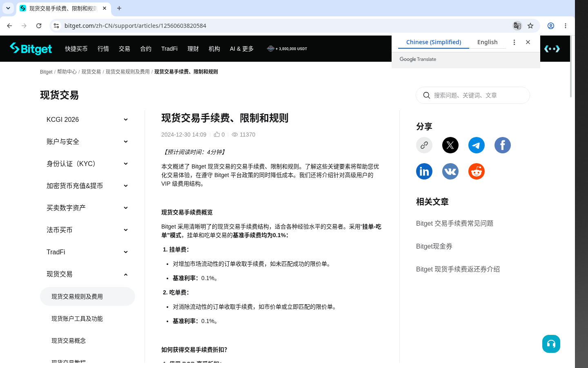This screenshot has width=588, height=368.
Task: View site information icon in address bar
Action: [x=56, y=26]
